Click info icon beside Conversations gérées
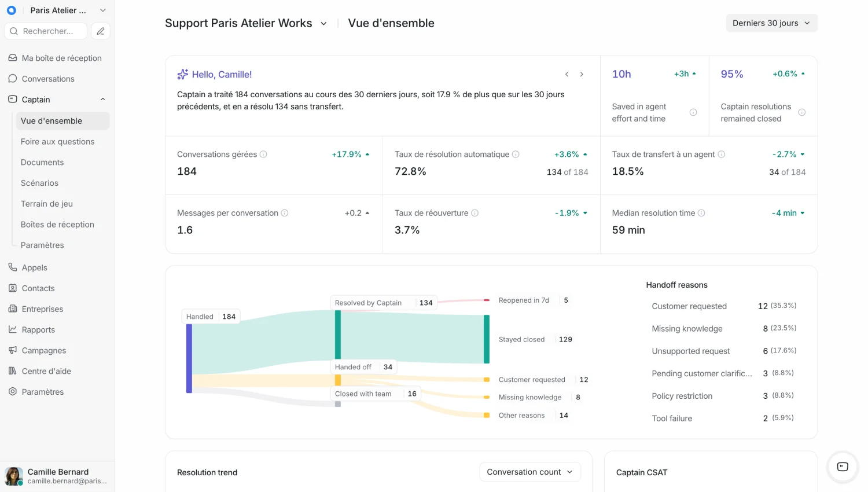This screenshot has height=492, width=868. coord(263,155)
